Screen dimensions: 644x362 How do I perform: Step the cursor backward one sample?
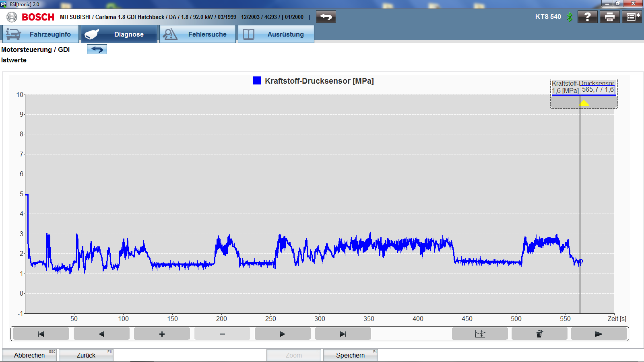tap(101, 334)
